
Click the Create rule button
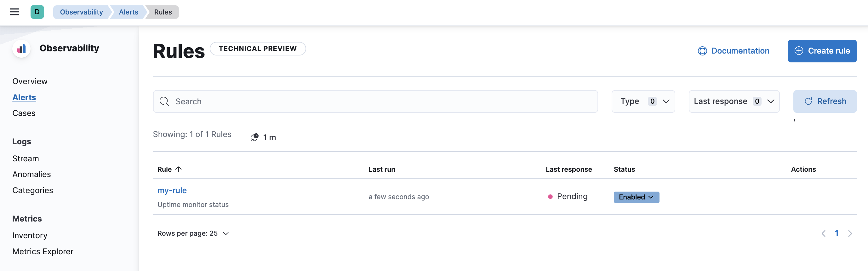coord(822,51)
